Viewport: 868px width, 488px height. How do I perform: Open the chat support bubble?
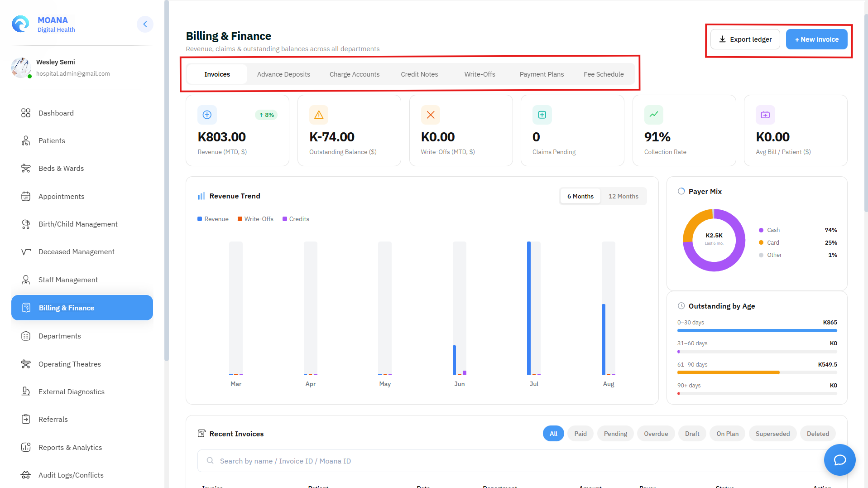click(839, 460)
